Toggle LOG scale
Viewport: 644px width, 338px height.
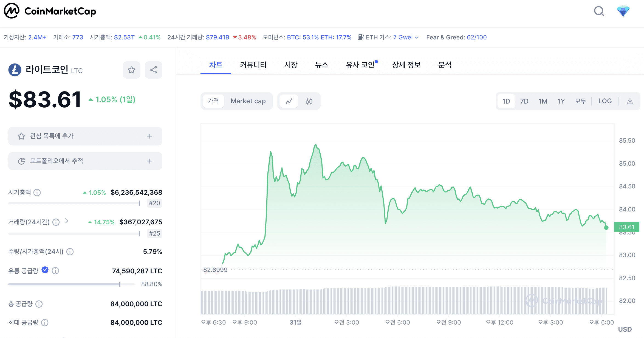605,101
